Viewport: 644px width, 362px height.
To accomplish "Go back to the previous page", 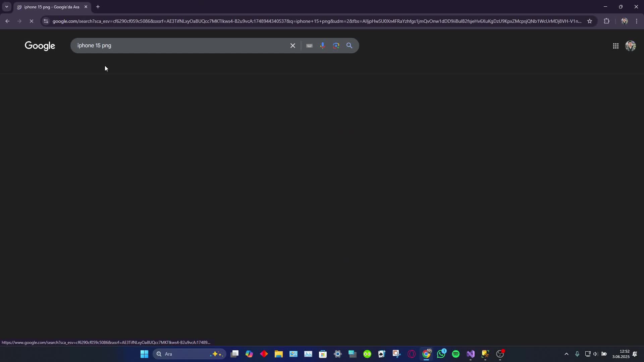I will point(7,21).
